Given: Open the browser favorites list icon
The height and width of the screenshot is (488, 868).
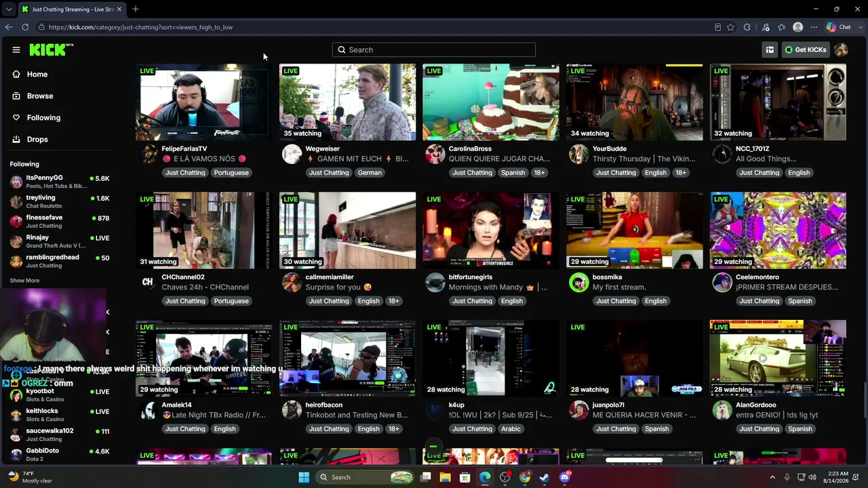Looking at the screenshot, I should [x=782, y=27].
